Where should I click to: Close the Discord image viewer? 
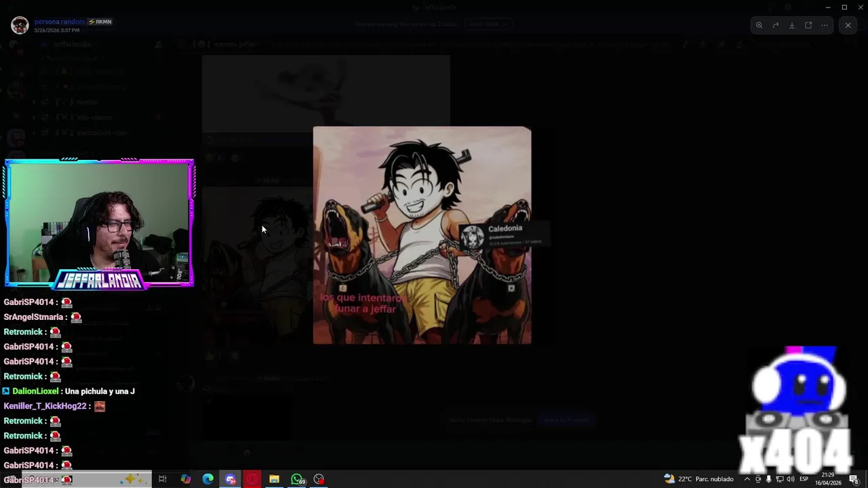pyautogui.click(x=848, y=25)
